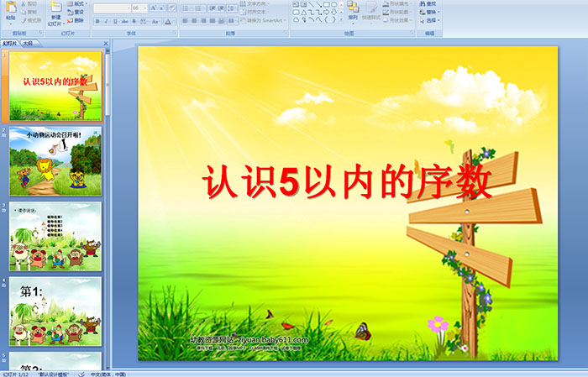Expand the shapes gallery More arrow
Screen dimensions: 588x377
[341, 19]
